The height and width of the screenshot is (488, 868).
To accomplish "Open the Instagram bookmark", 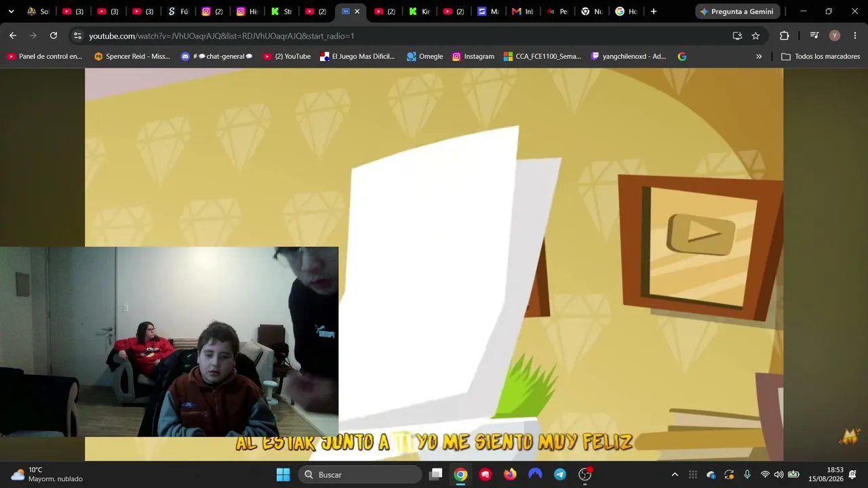I will tap(473, 56).
